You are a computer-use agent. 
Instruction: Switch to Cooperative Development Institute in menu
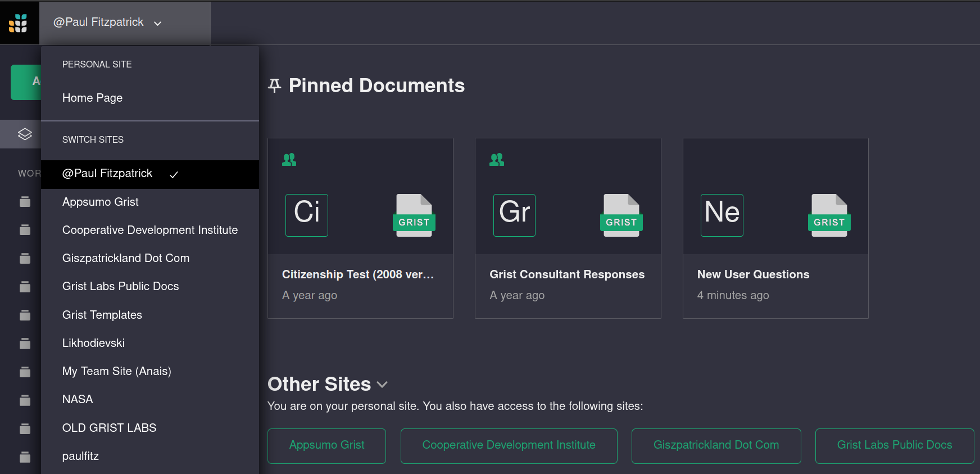pos(150,231)
